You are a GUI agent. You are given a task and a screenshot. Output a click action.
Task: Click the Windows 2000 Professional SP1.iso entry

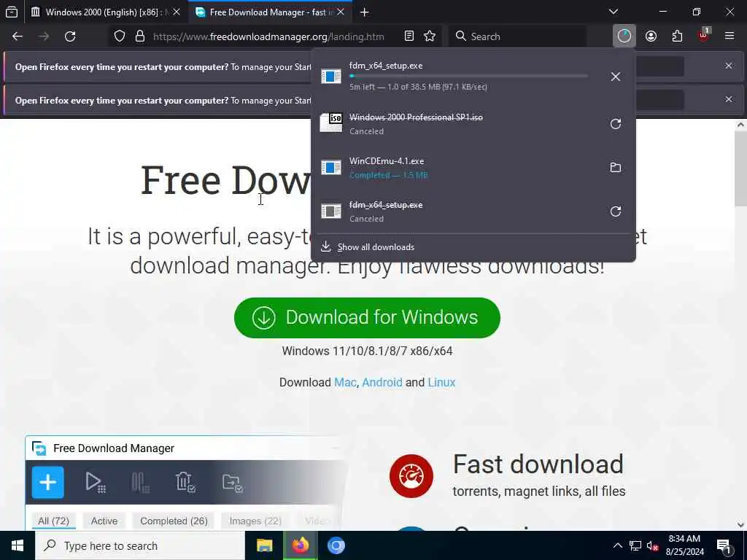click(x=457, y=124)
